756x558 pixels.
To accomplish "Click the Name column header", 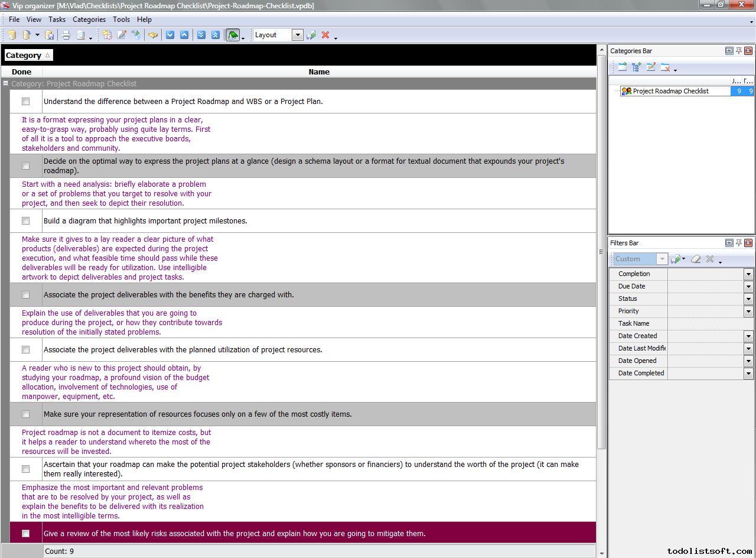I will click(319, 72).
